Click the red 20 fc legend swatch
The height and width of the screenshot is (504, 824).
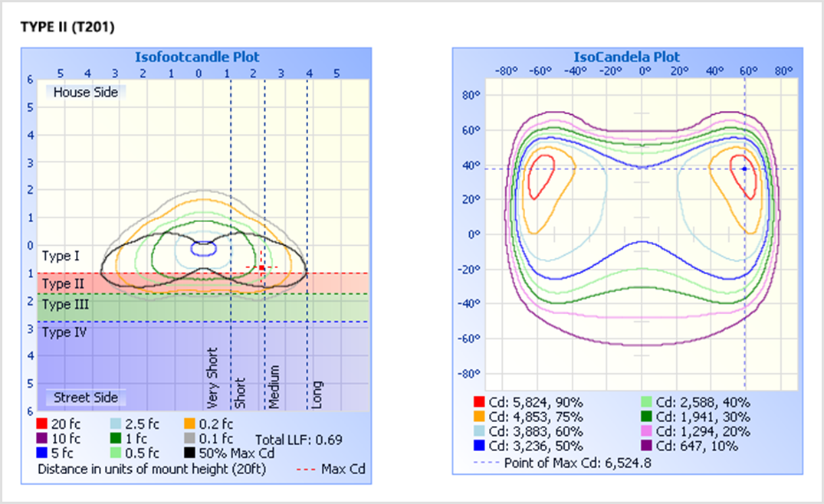[x=41, y=424]
